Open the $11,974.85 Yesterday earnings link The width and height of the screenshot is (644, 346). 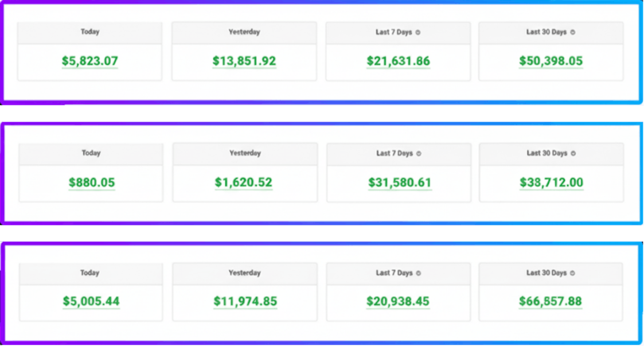245,301
